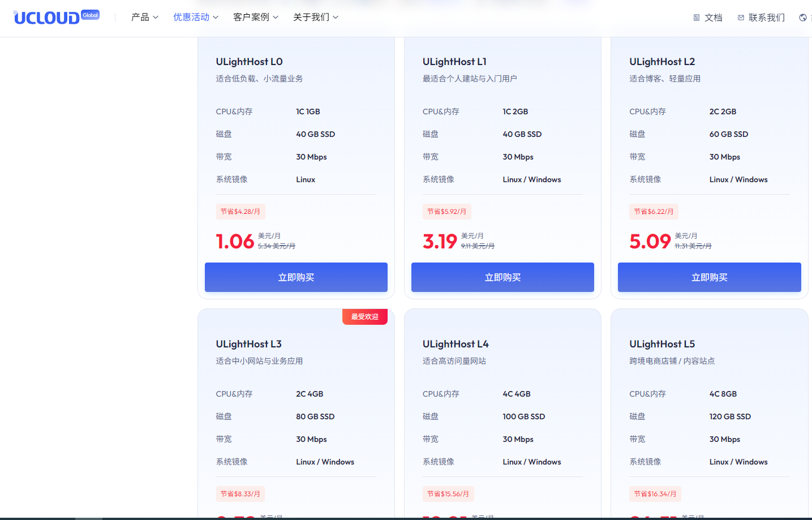Click 适合中小网站与业务应用 description
This screenshot has width=812, height=520.
pyautogui.click(x=259, y=361)
